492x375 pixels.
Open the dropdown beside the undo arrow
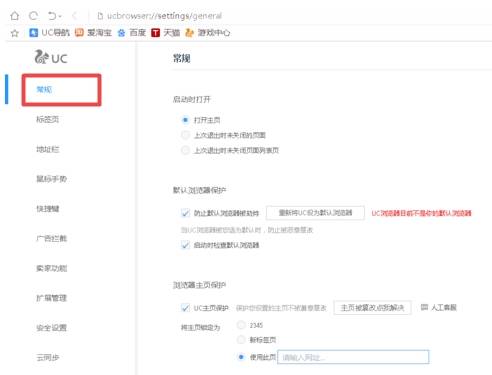click(x=60, y=16)
